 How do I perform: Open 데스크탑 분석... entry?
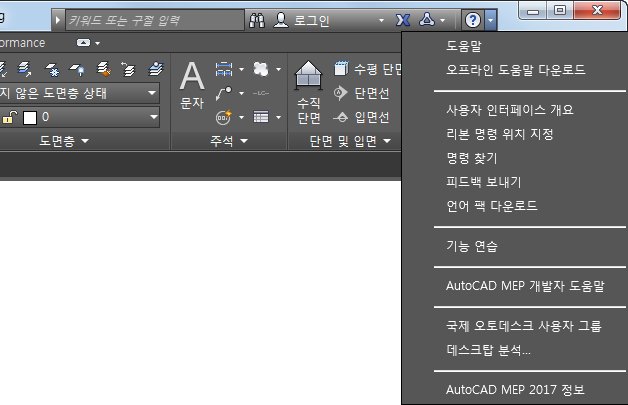[x=488, y=350]
